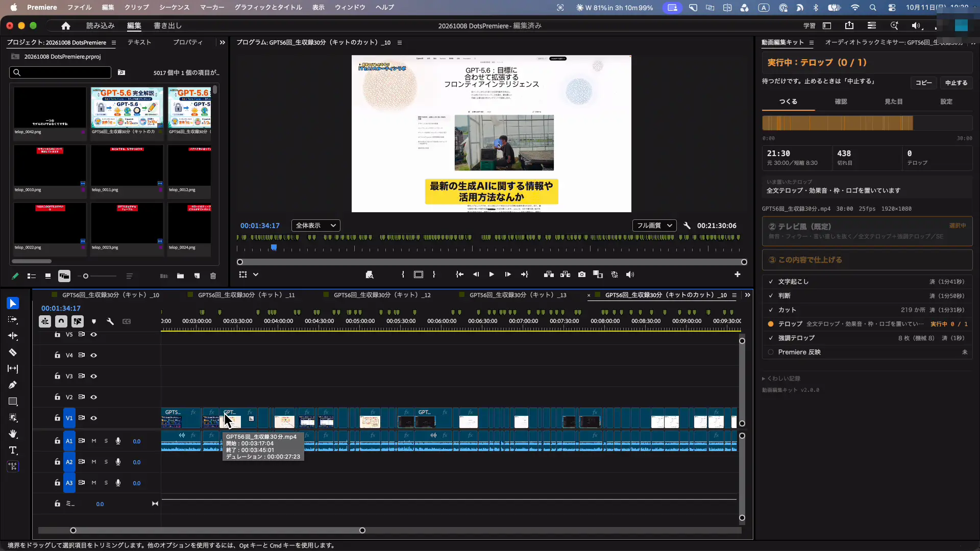Open the GPT56回_生収録30分（キット）_11 sequence tab
Image resolution: width=980 pixels, height=551 pixels.
pyautogui.click(x=246, y=295)
